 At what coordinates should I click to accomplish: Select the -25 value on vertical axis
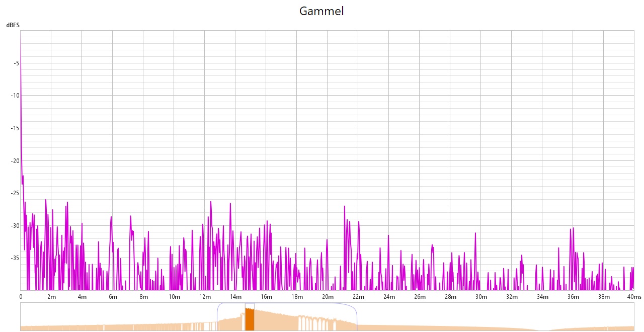[15, 193]
